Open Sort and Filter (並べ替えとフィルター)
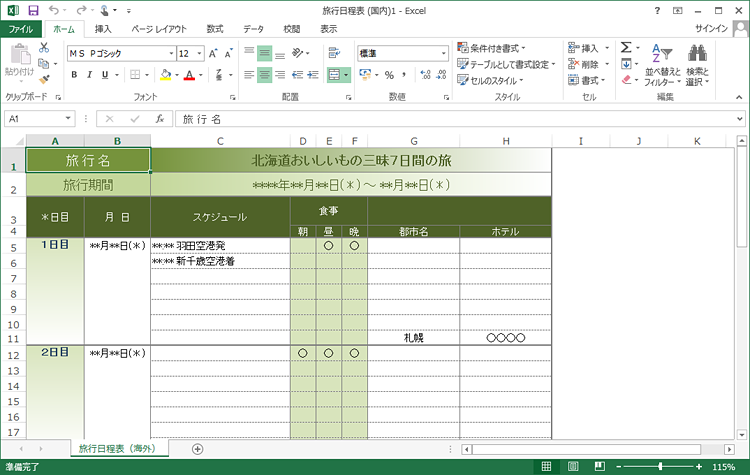Image resolution: width=750 pixels, height=475 pixels. (662, 65)
